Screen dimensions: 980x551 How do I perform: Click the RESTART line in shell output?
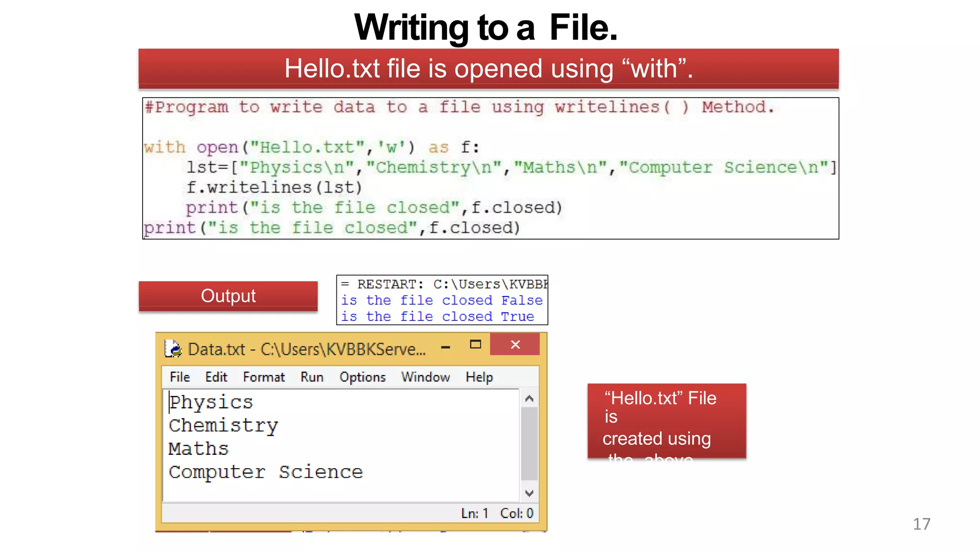click(x=444, y=284)
